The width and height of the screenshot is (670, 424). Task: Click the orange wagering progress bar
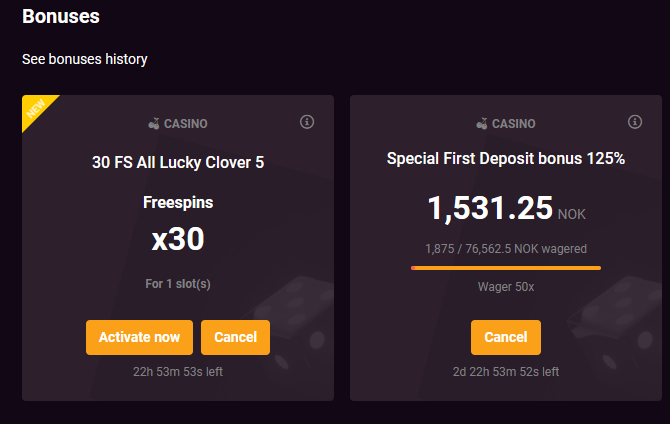[506, 268]
